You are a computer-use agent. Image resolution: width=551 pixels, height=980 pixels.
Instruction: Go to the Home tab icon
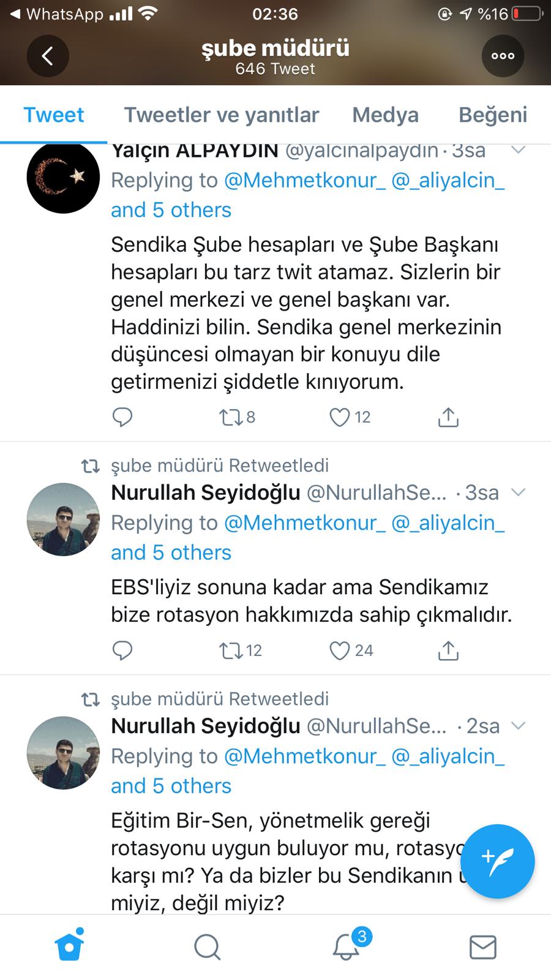pos(69,947)
